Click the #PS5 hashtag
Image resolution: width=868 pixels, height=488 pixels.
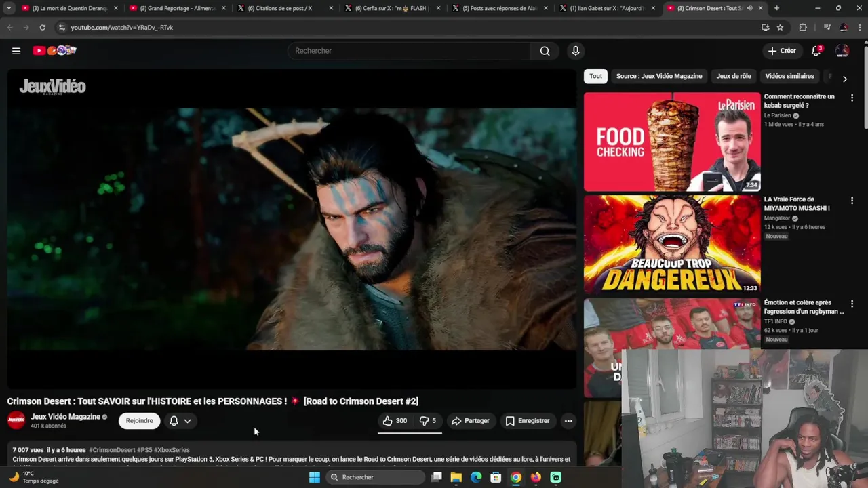(144, 450)
